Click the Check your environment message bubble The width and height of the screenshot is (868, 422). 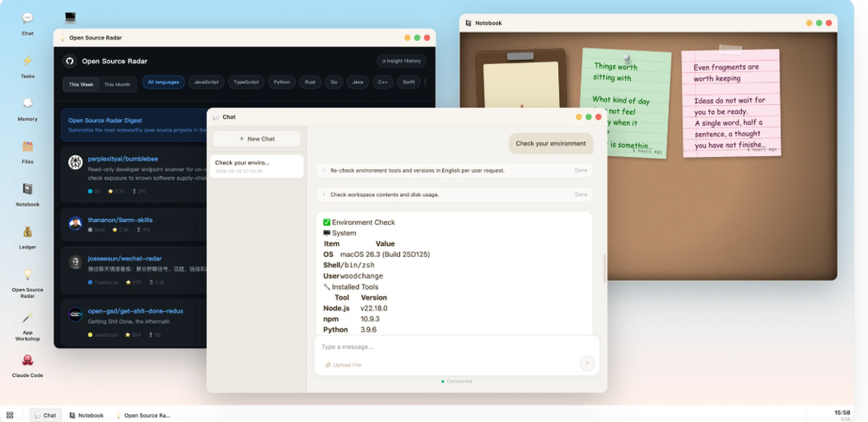tap(551, 143)
